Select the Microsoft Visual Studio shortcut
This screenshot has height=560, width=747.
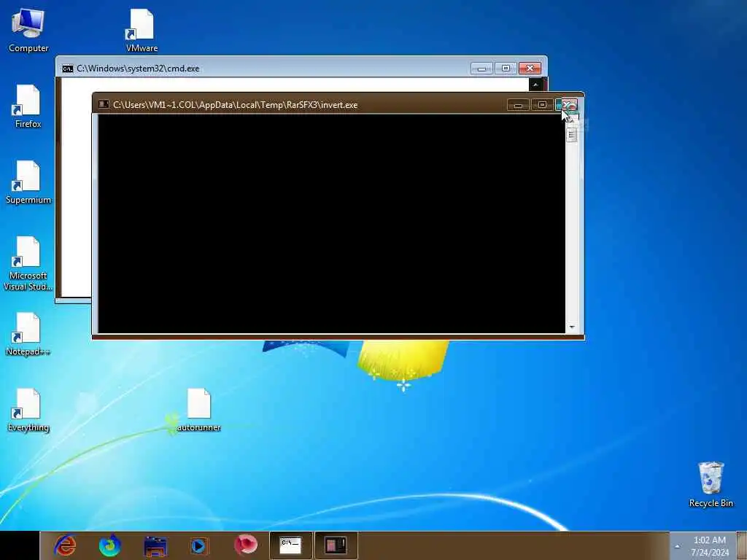pyautogui.click(x=28, y=262)
